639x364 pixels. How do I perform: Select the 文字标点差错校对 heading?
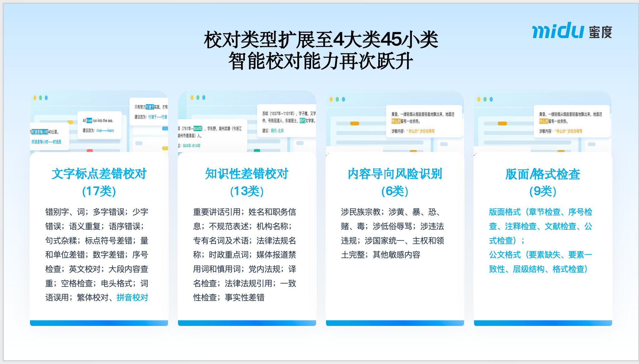pos(99,174)
